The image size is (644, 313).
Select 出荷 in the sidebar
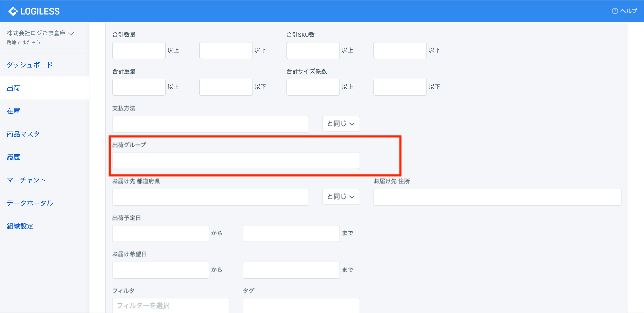tap(13, 88)
